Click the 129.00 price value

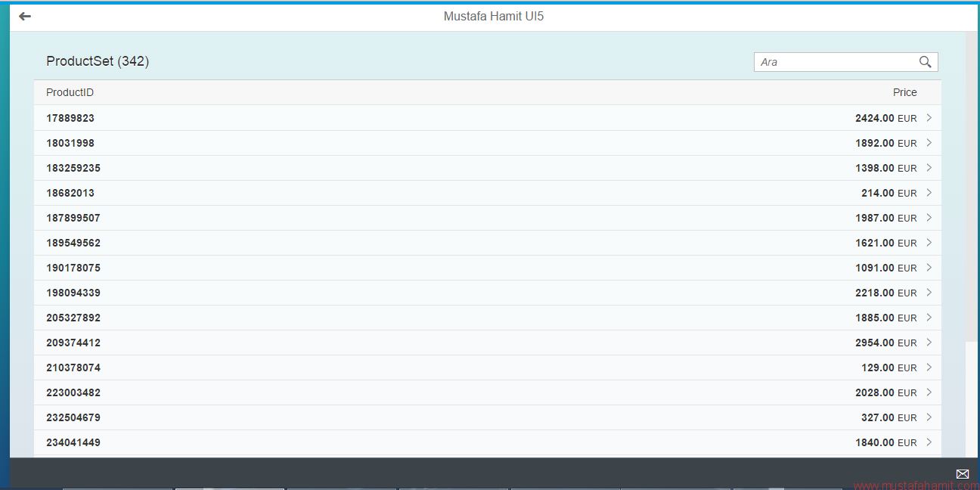click(878, 367)
